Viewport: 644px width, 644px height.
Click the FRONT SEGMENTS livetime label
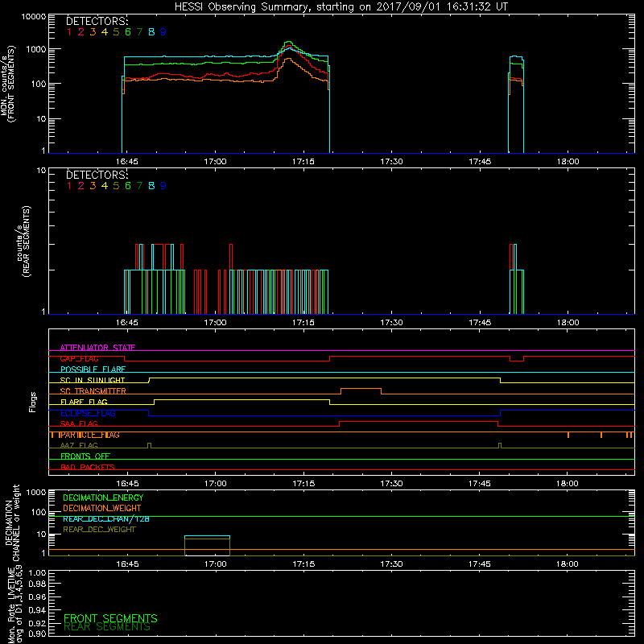[110, 618]
